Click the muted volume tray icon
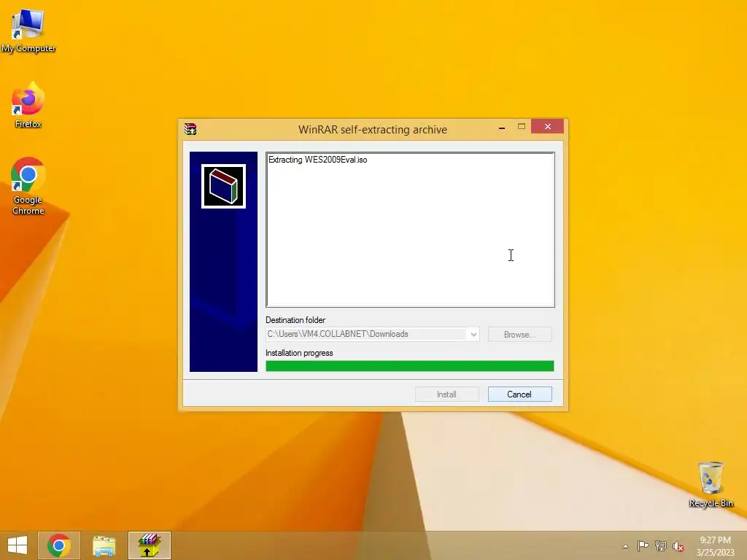This screenshot has width=747, height=560. (678, 546)
